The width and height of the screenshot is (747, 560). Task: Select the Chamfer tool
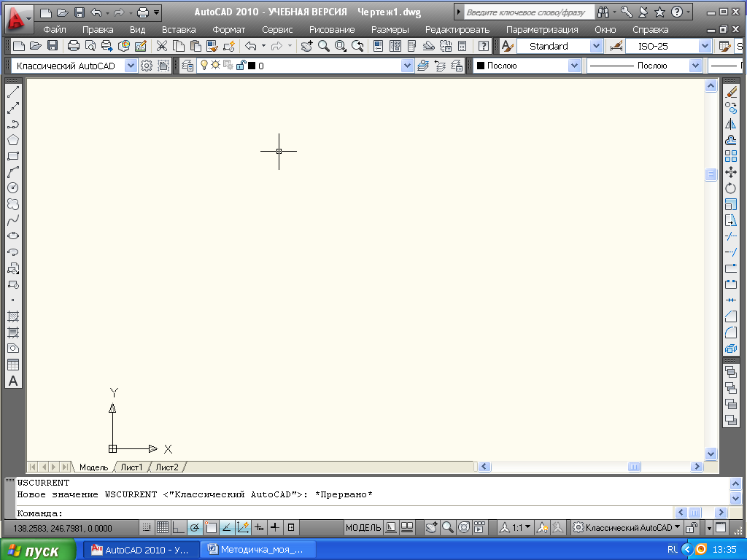731,316
